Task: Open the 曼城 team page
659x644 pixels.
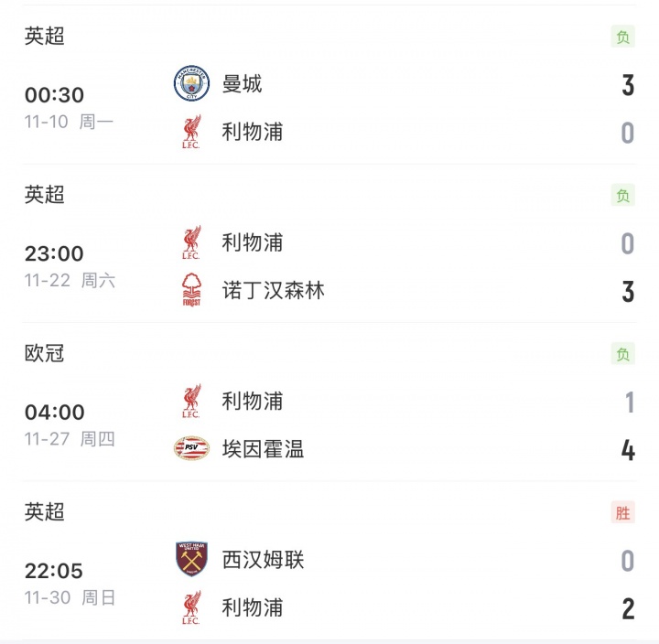Action: (243, 84)
